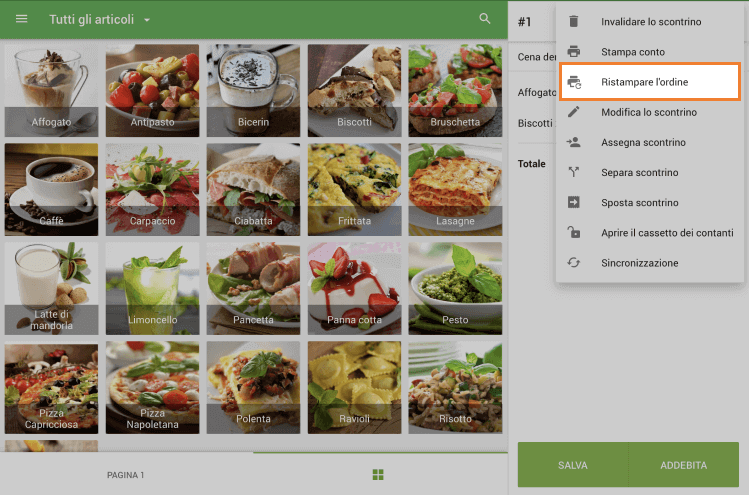Image resolution: width=749 pixels, height=495 pixels.
Task: Add Affogato item to the ticket
Action: [x=51, y=90]
